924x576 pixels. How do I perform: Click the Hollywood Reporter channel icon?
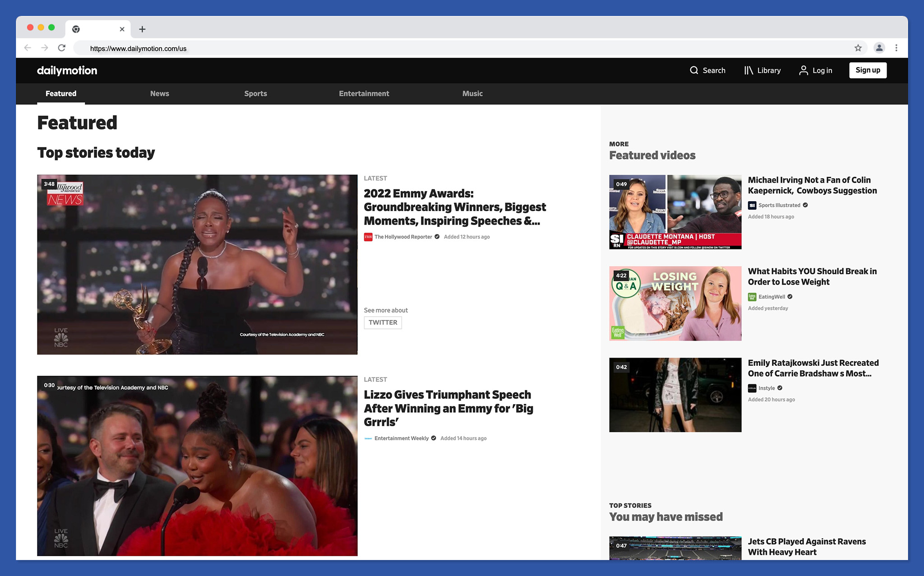(x=368, y=236)
